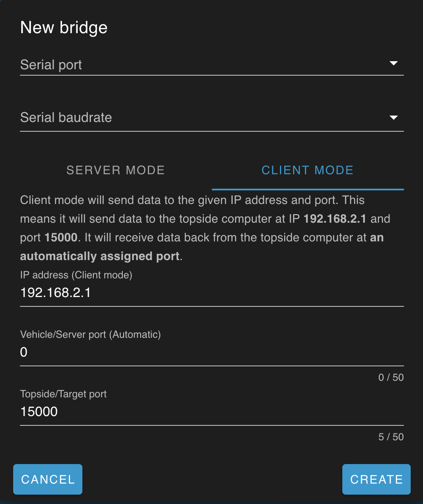
Task: Click the bold 192.168.2.1 in the description
Action: tap(336, 219)
